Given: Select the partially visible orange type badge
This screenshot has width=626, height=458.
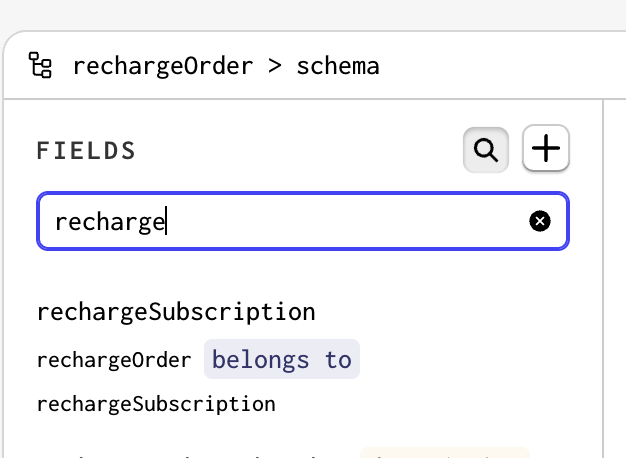Looking at the screenshot, I should tap(445, 453).
